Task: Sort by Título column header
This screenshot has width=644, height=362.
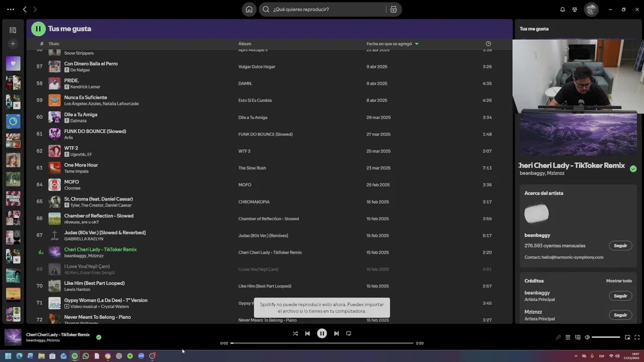Action: (54, 44)
